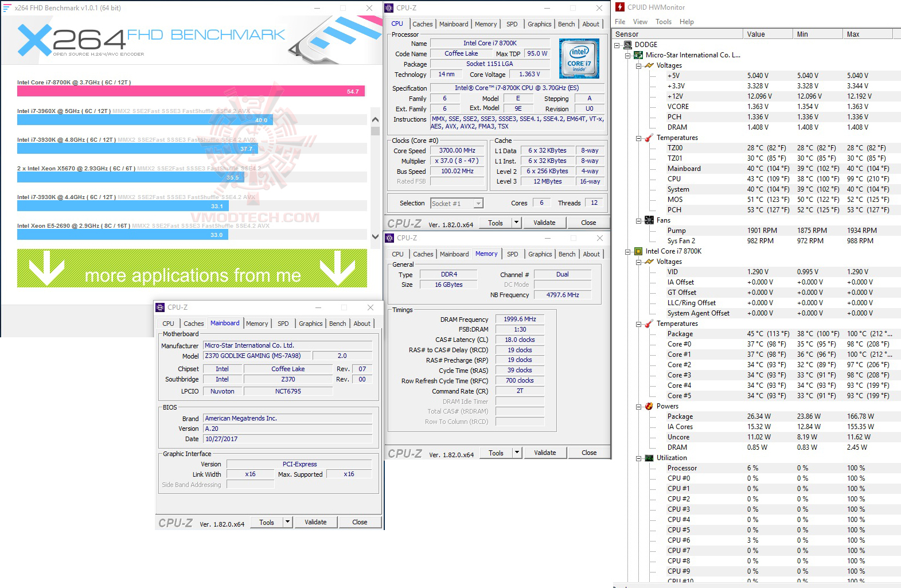
Task: Click the benchmark list scroll-up arrow
Action: pyautogui.click(x=375, y=120)
